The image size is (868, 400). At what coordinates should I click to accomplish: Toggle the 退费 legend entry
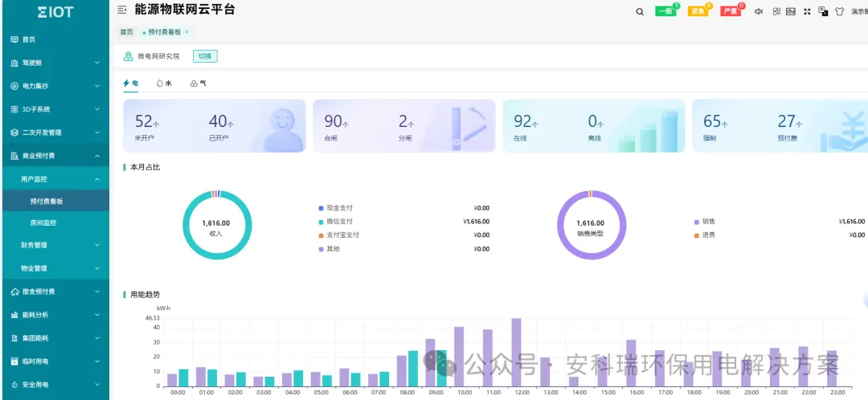click(704, 235)
